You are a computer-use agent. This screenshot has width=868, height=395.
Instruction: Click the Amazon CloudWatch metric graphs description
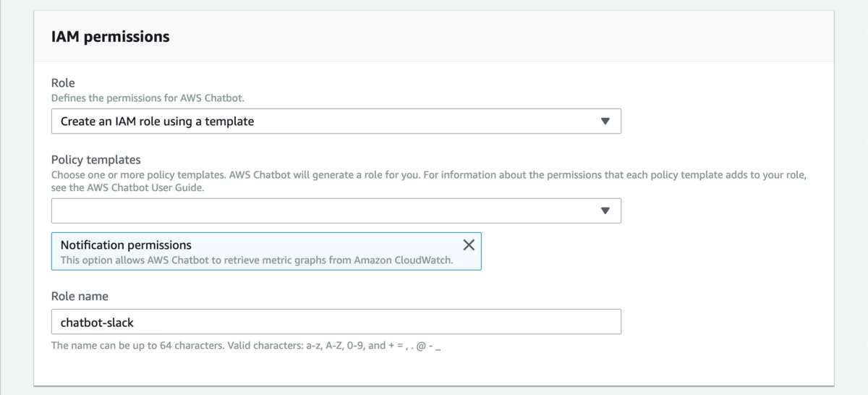click(256, 260)
